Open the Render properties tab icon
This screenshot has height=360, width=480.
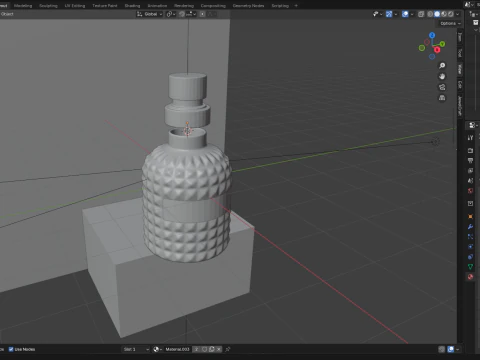470,150
